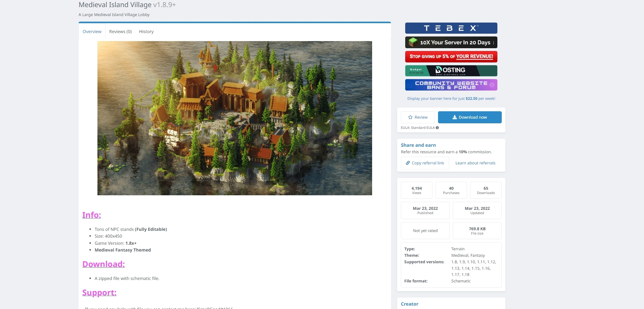Click the Stop giving up 5% revenue banner
The height and width of the screenshot is (309, 644).
tap(451, 57)
